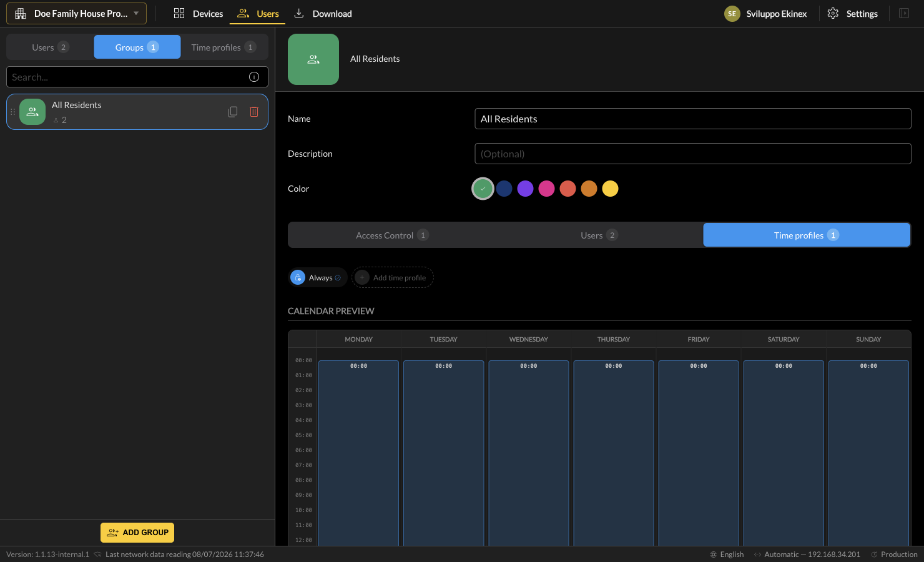This screenshot has width=924, height=562.
Task: Click the WEDNESDAY column header
Action: coord(529,339)
